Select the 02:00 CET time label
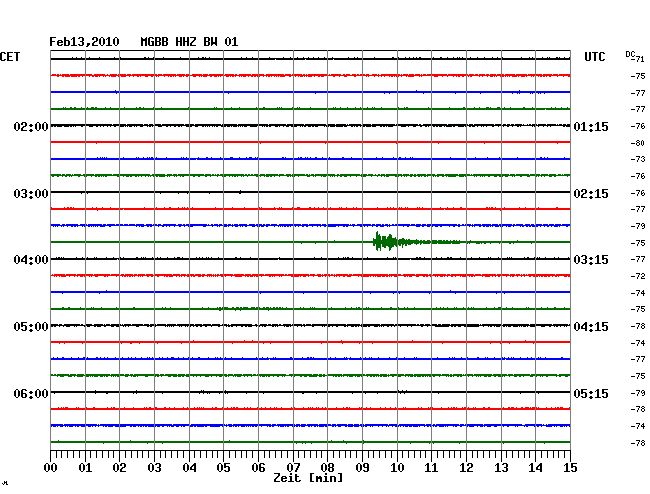The image size is (650, 494). pos(31,126)
